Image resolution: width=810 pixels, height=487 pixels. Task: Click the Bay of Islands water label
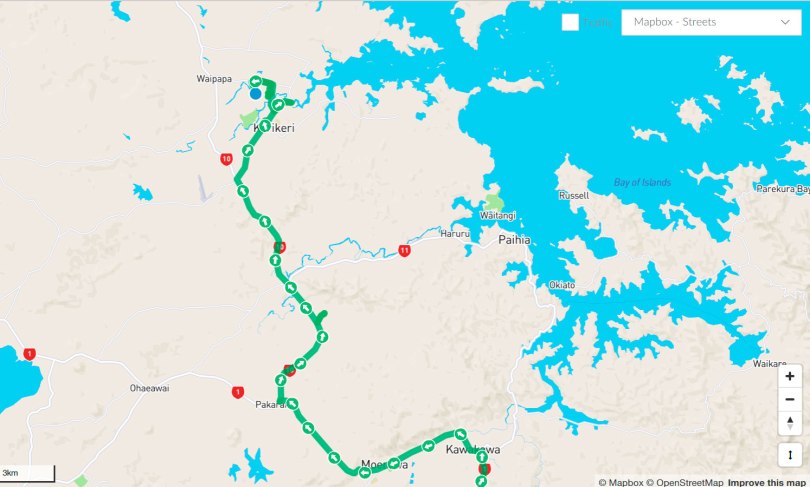click(x=642, y=182)
